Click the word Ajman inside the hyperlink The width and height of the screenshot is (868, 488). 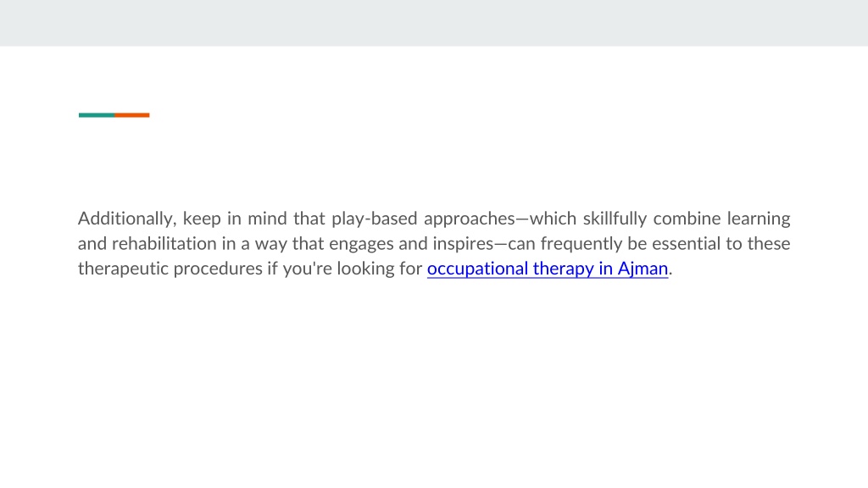pyautogui.click(x=643, y=269)
